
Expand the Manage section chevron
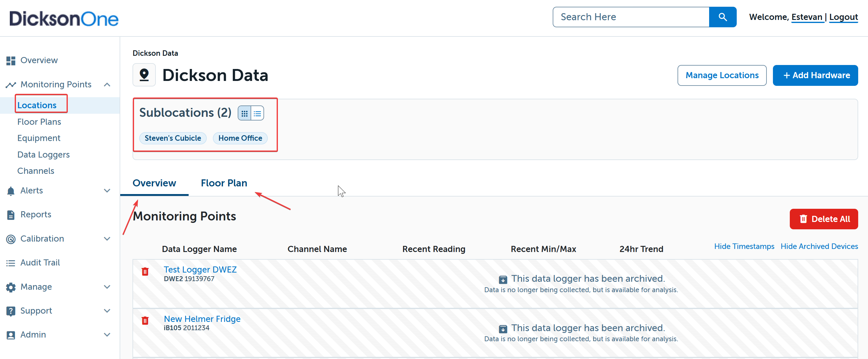[x=107, y=287]
